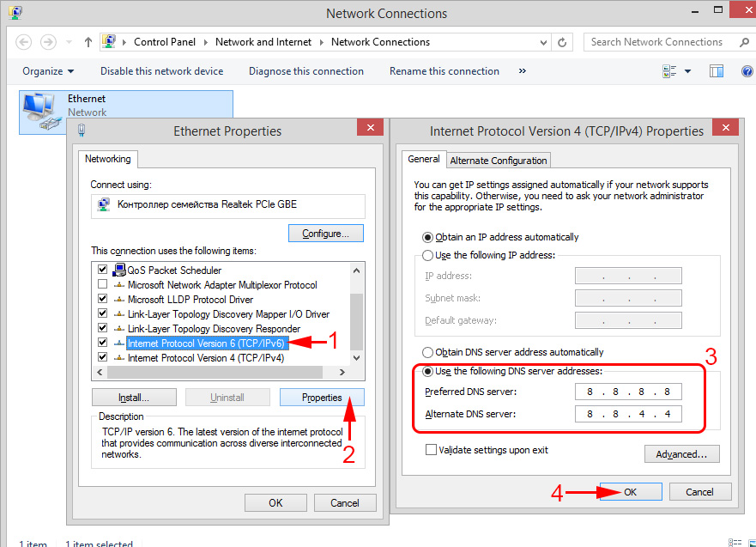756x547 pixels.
Task: Click the Preferred DNS server field
Action: [628, 392]
